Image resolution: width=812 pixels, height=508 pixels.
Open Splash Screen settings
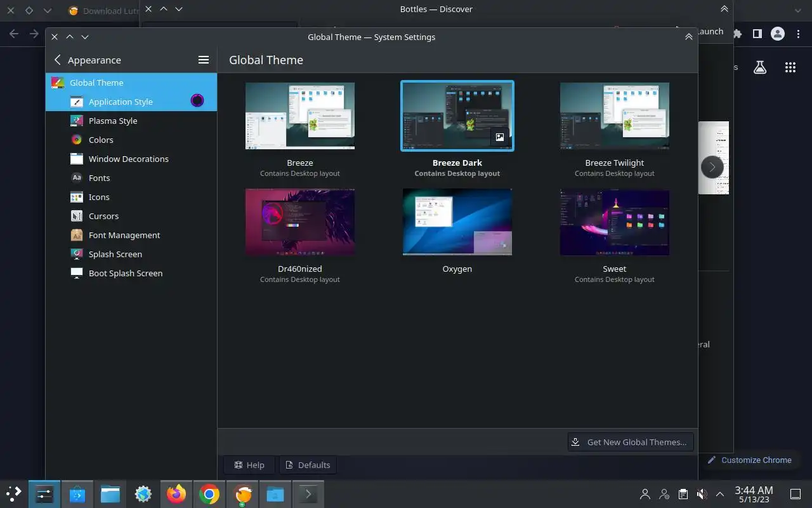(x=131, y=254)
